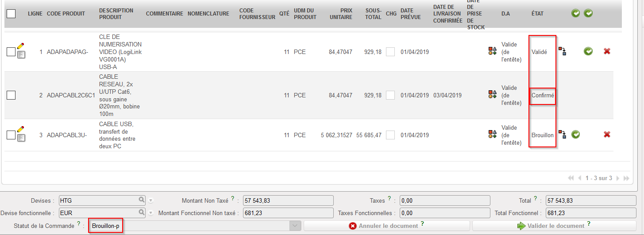644x235 pixels.
Task: Sort by the CODE PRODUIT column header
Action: (66, 14)
